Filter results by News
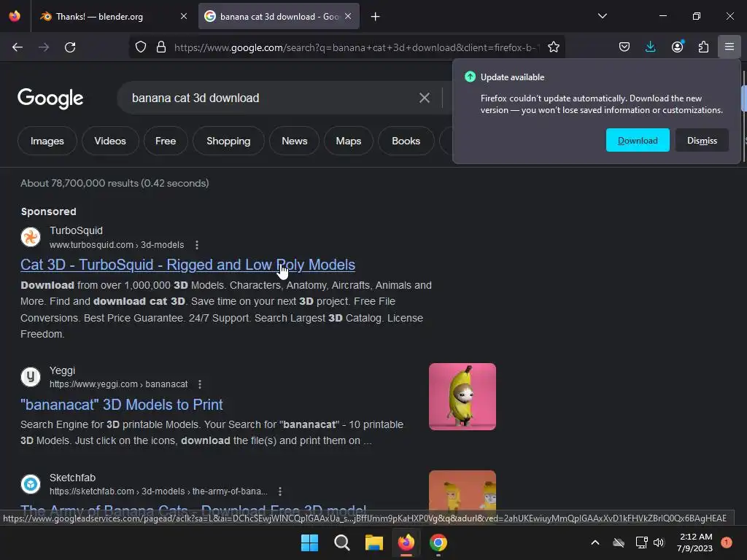This screenshot has height=560, width=747. tap(295, 141)
